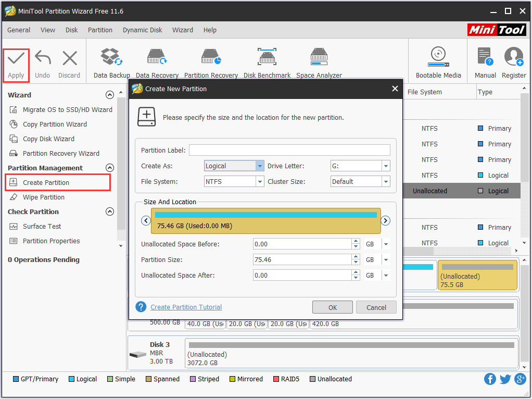This screenshot has width=532, height=399.
Task: Change unit for Unallocated Space After
Action: (386, 276)
